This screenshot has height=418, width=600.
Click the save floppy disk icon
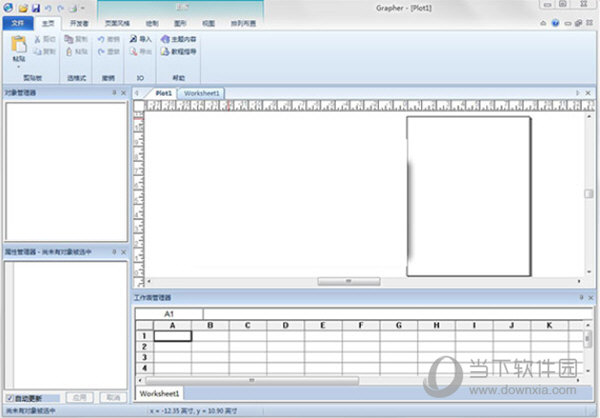pos(36,8)
